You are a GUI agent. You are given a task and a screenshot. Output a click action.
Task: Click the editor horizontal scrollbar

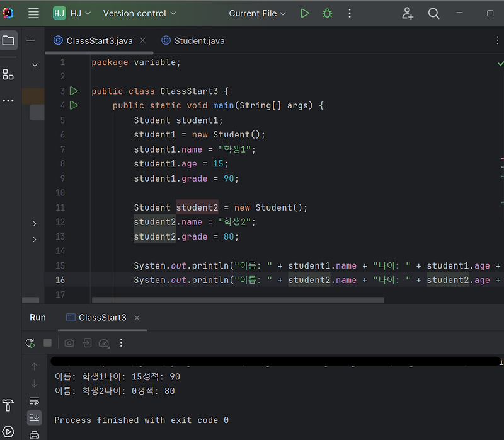coord(238,300)
